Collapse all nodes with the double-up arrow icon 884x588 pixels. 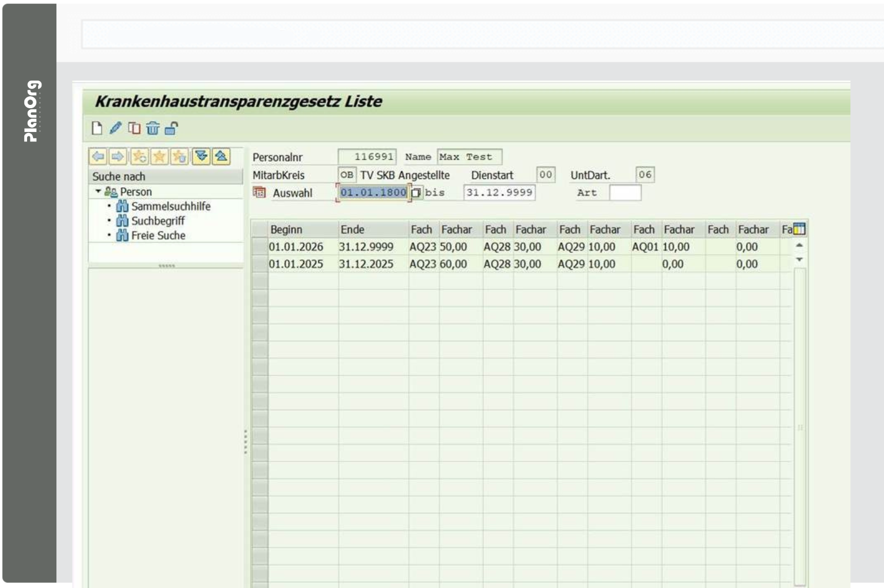221,157
